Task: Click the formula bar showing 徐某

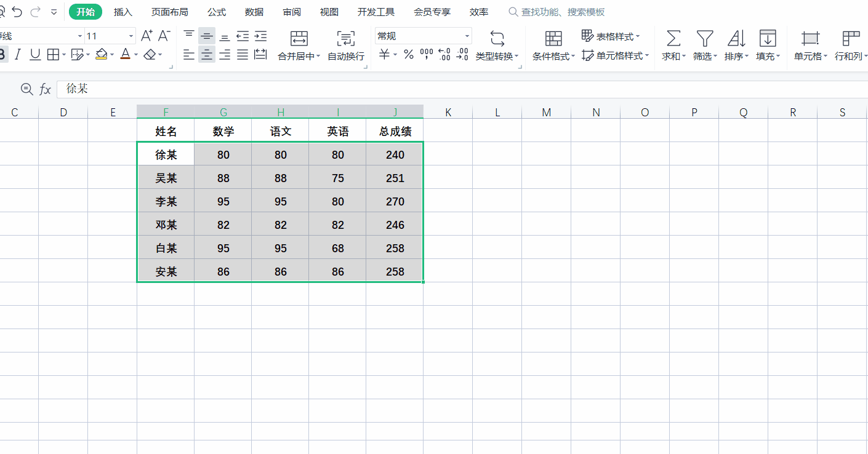Action: click(462, 89)
